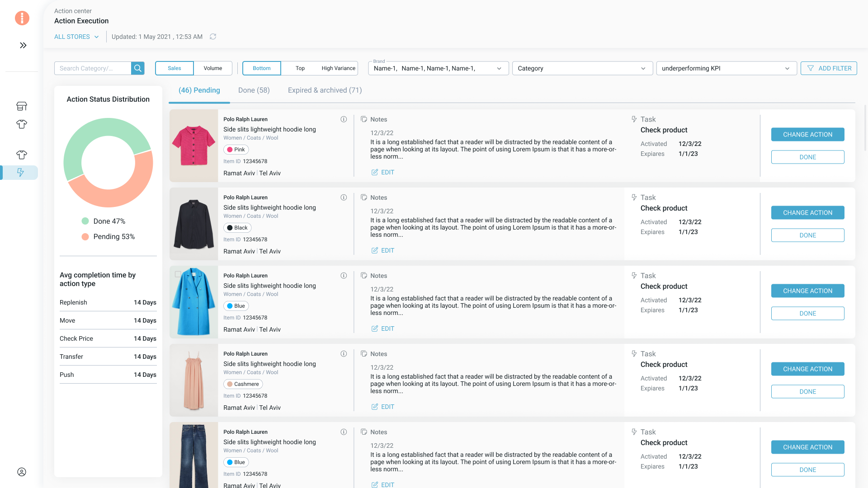
Task: Show info for the pink cardigan item
Action: click(x=344, y=119)
